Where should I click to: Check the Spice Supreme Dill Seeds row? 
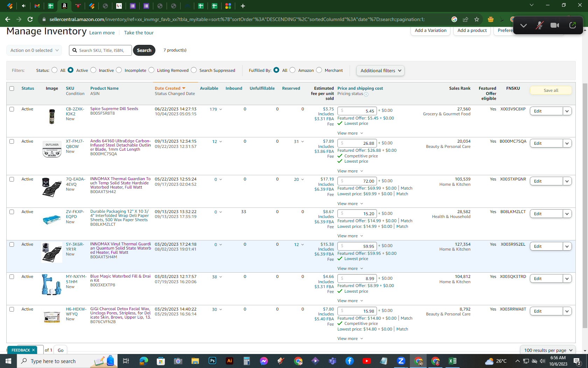(12, 109)
